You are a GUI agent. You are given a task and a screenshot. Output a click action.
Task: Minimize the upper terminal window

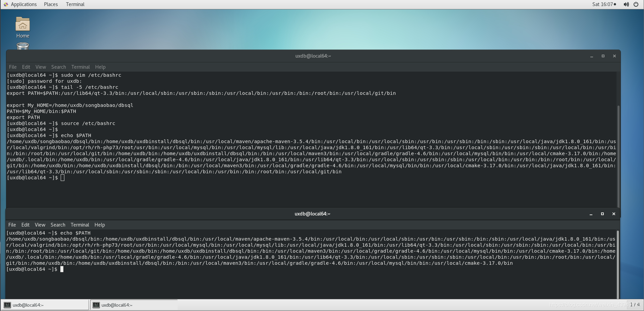tap(592, 56)
